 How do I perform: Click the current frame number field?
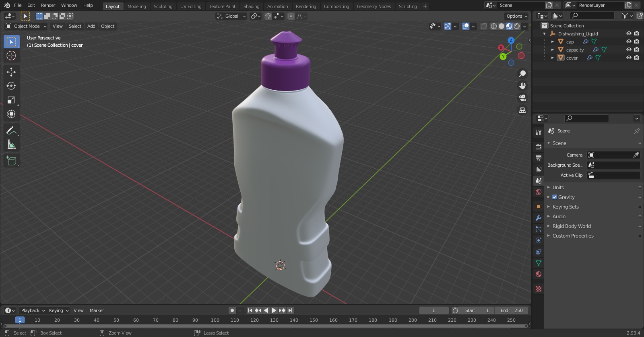pos(434,310)
